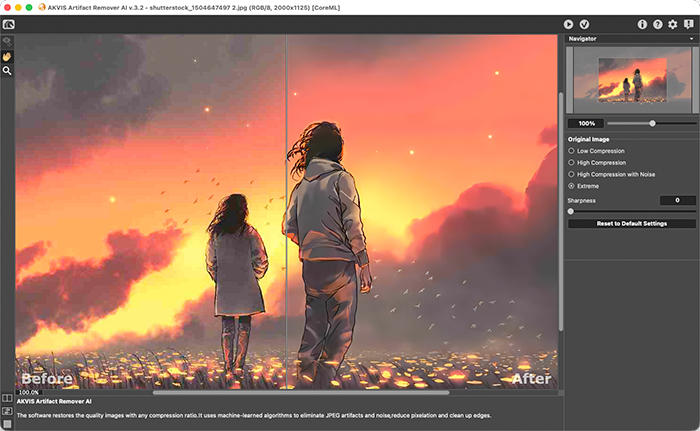Screen dimensions: 700x431
Task: Open the AKVIS home page logo icon
Action: pos(8,24)
